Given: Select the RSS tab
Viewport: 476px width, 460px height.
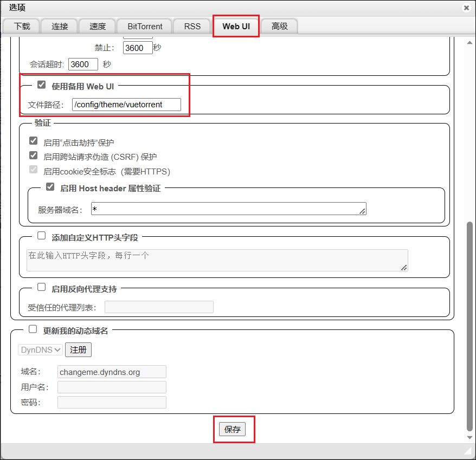Looking at the screenshot, I should [x=192, y=27].
